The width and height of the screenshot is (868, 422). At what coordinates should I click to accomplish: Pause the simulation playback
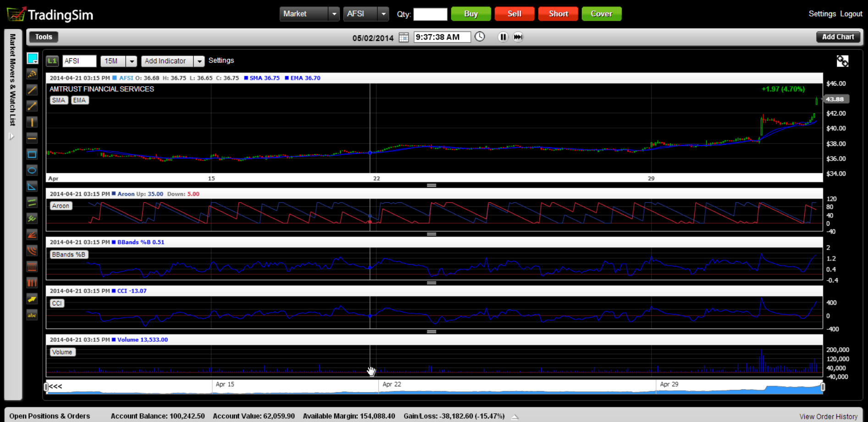(503, 37)
